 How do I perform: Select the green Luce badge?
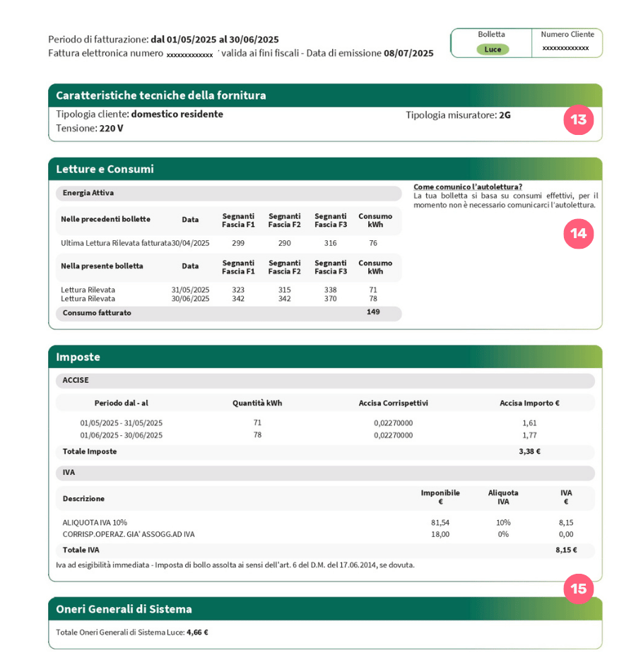pos(492,49)
